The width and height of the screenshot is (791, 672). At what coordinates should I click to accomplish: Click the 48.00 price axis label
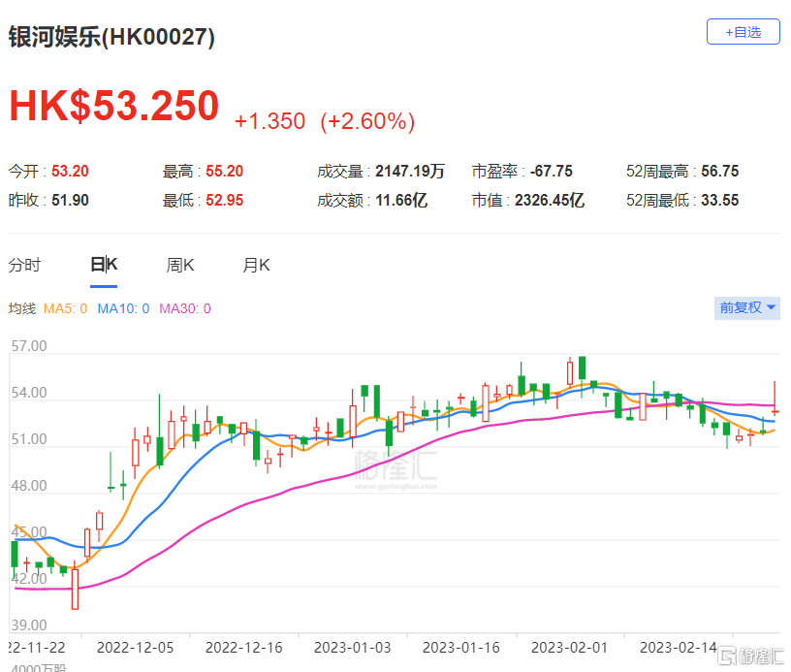[x=29, y=485]
